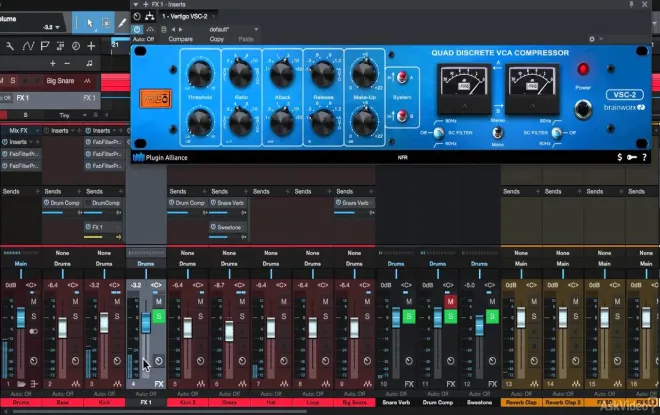Click the waveform icon on the Big Snare track

[x=88, y=81]
